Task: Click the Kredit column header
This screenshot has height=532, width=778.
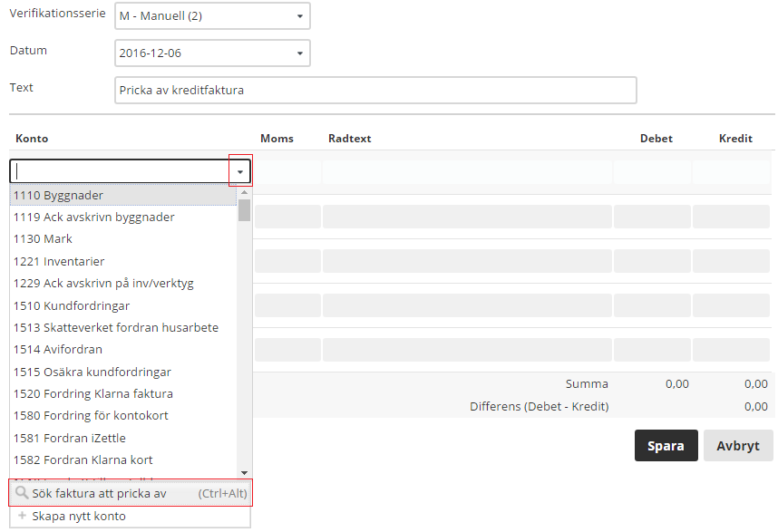Action: coord(735,139)
